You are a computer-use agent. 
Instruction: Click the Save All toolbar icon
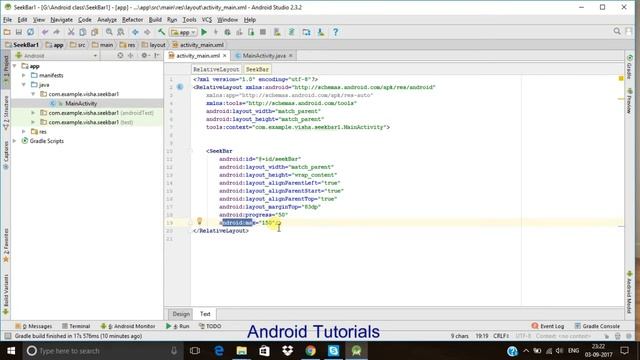[x=19, y=32]
